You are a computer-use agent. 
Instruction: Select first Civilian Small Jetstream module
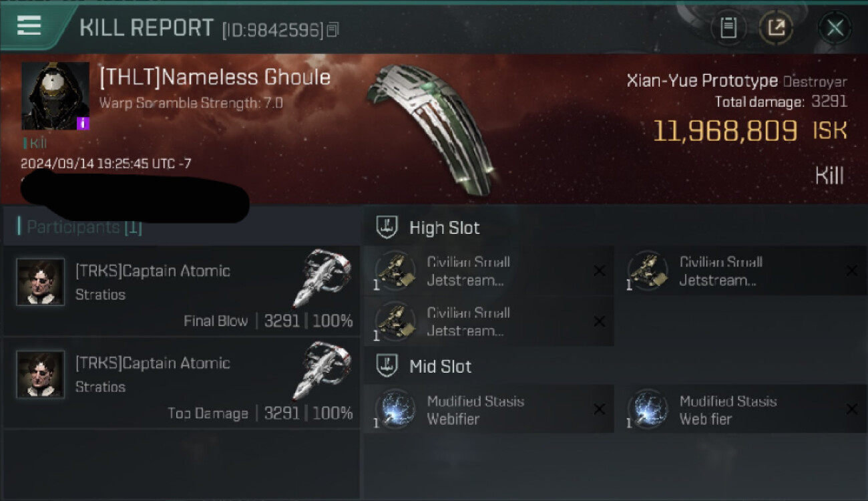point(489,271)
